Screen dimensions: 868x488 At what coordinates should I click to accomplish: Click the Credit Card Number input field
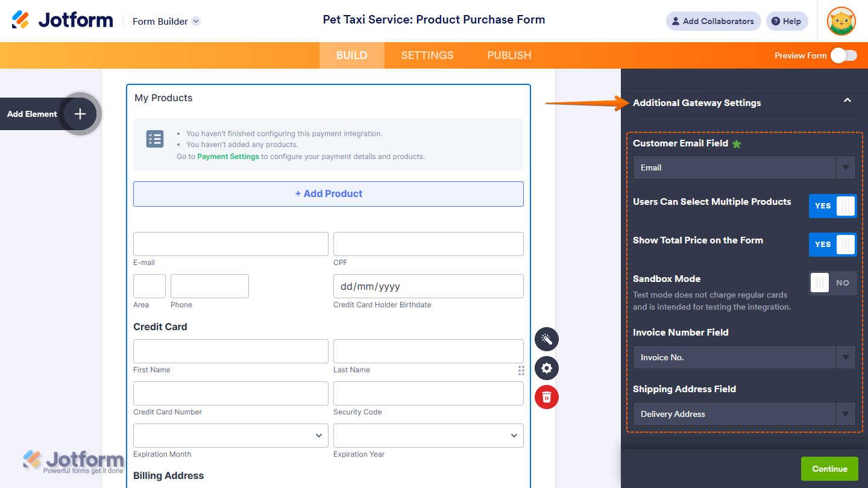click(x=231, y=393)
